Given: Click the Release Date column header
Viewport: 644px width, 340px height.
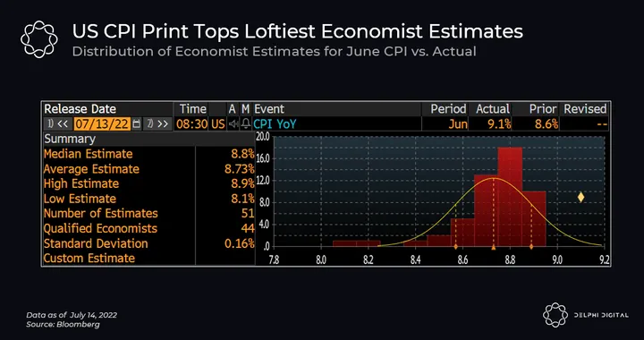Looking at the screenshot, I should point(80,109).
